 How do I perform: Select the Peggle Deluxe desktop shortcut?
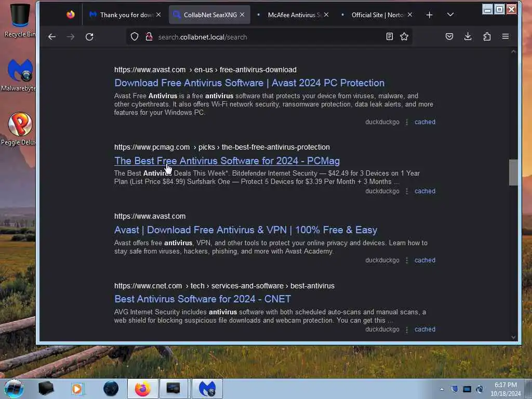19,129
